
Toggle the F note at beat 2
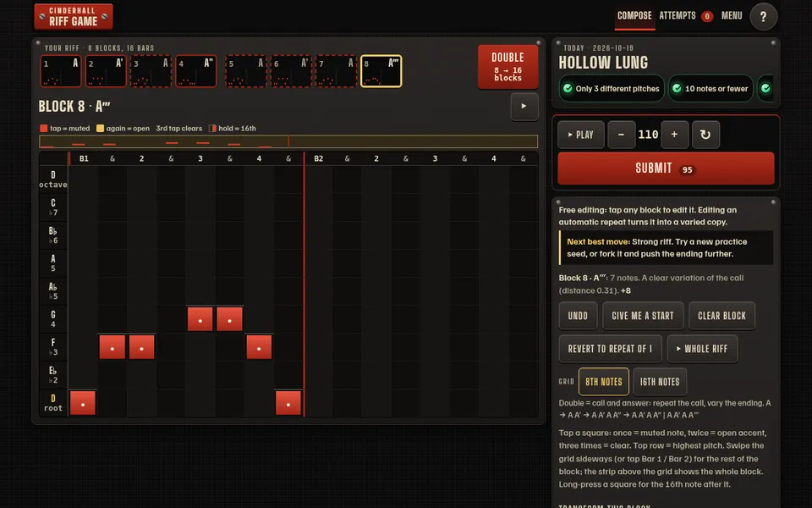(142, 347)
